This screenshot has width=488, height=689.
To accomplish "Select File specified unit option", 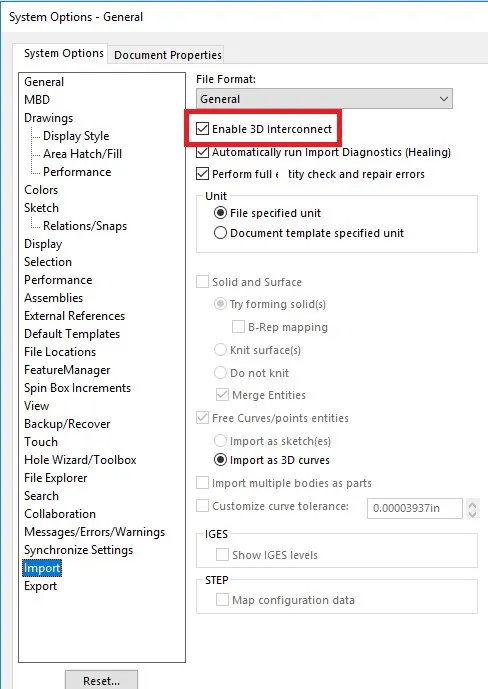I will point(220,213).
